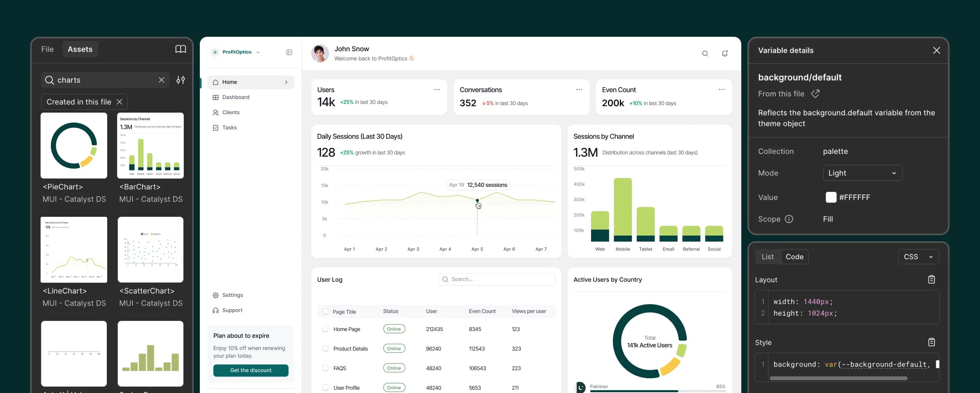Switch to the List tab
This screenshot has width=980, height=393.
pos(767,257)
